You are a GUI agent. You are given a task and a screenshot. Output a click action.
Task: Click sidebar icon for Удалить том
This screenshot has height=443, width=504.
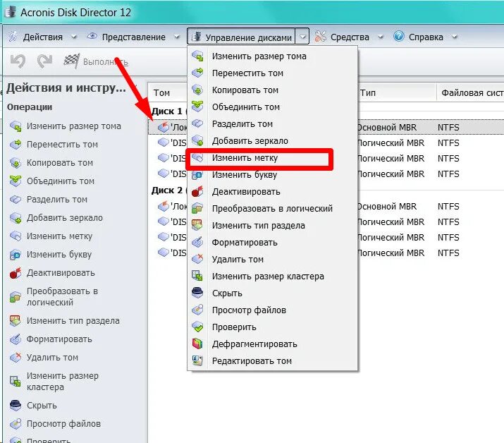pyautogui.click(x=15, y=358)
